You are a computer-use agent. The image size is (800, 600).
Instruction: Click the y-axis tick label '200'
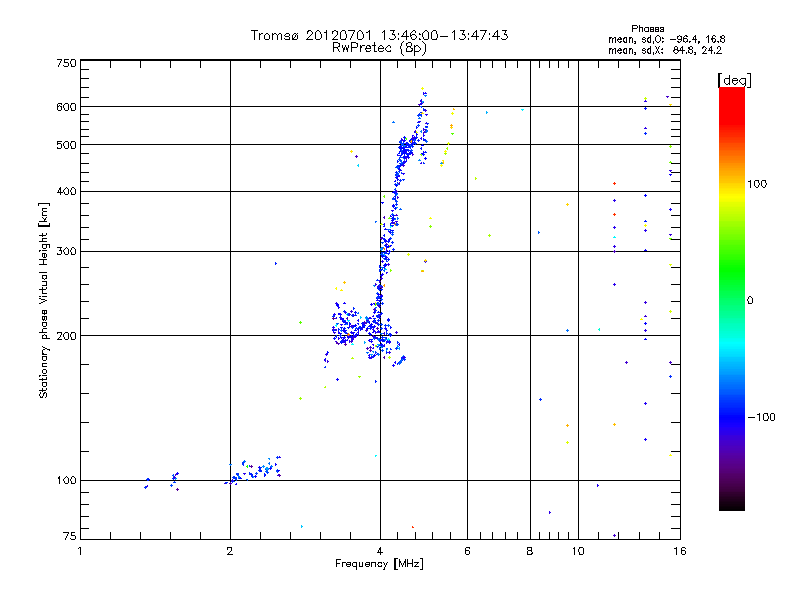pos(66,336)
